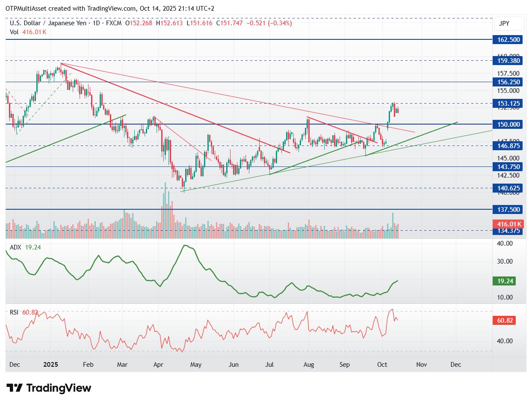
Task: Click the 134.375 price level label
Action: 508,231
